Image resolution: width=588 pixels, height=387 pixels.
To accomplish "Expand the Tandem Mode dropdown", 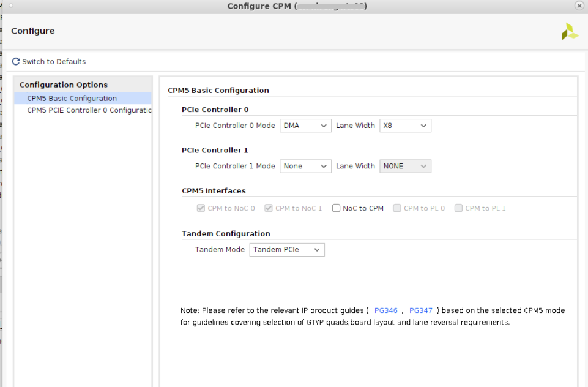I will [287, 250].
